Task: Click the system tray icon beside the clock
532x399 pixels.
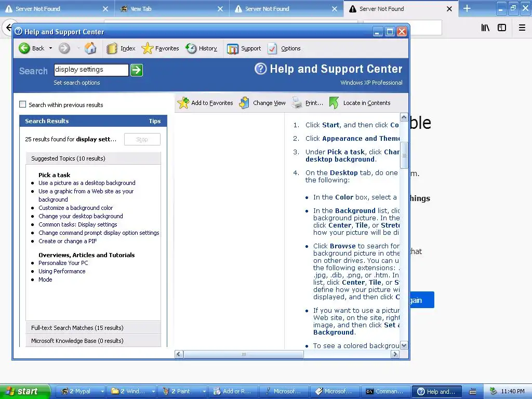Action: [x=494, y=391]
